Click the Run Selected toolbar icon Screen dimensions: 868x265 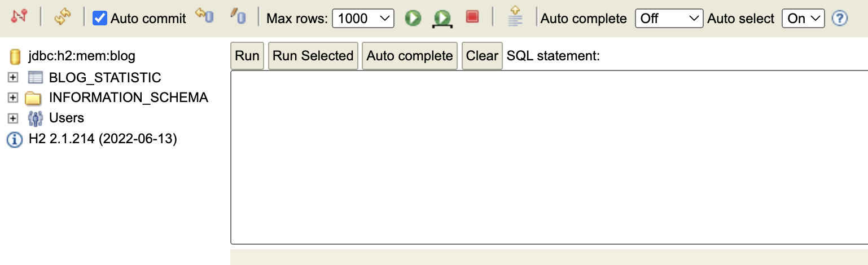442,19
